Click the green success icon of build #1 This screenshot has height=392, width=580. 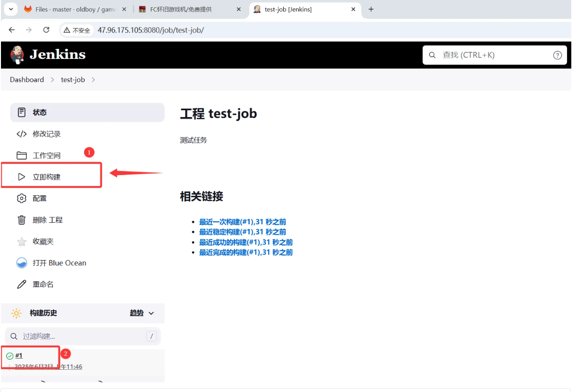[10, 356]
